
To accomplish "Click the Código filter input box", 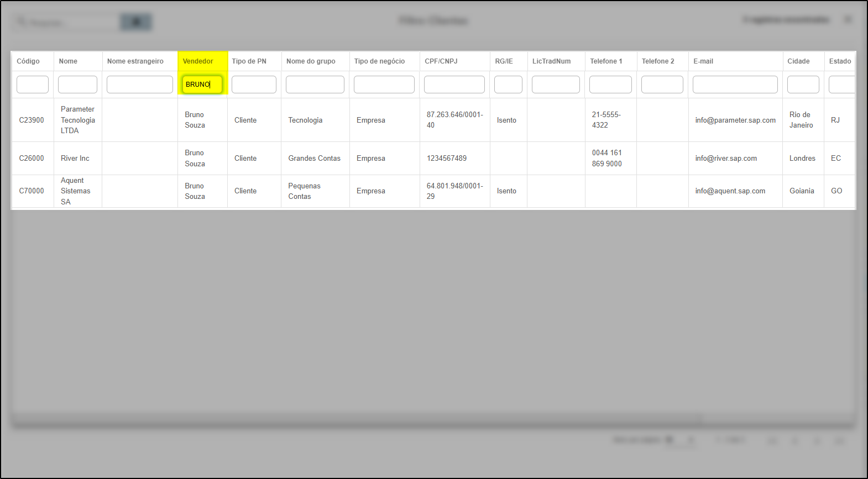I will (33, 85).
